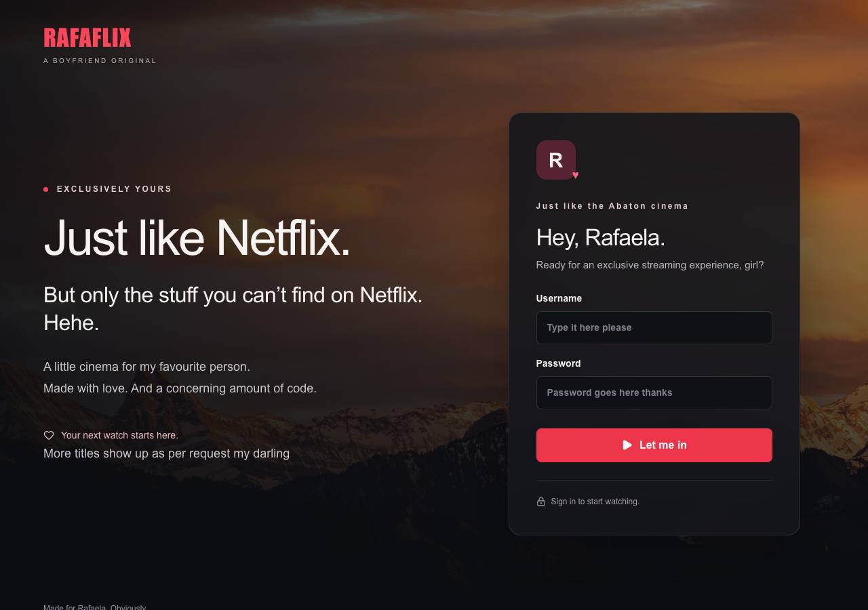
Task: Click 'Made with love. And a concerning amount' line
Action: point(180,388)
